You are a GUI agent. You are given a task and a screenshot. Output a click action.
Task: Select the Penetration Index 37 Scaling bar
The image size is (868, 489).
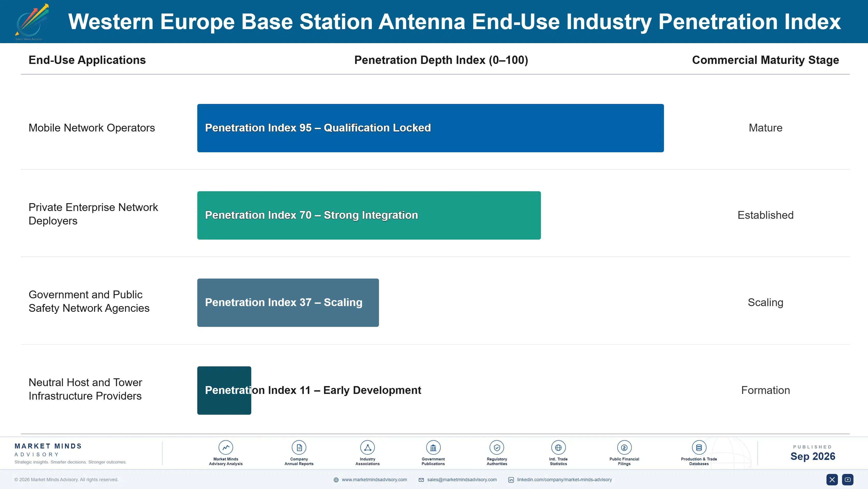click(x=288, y=302)
